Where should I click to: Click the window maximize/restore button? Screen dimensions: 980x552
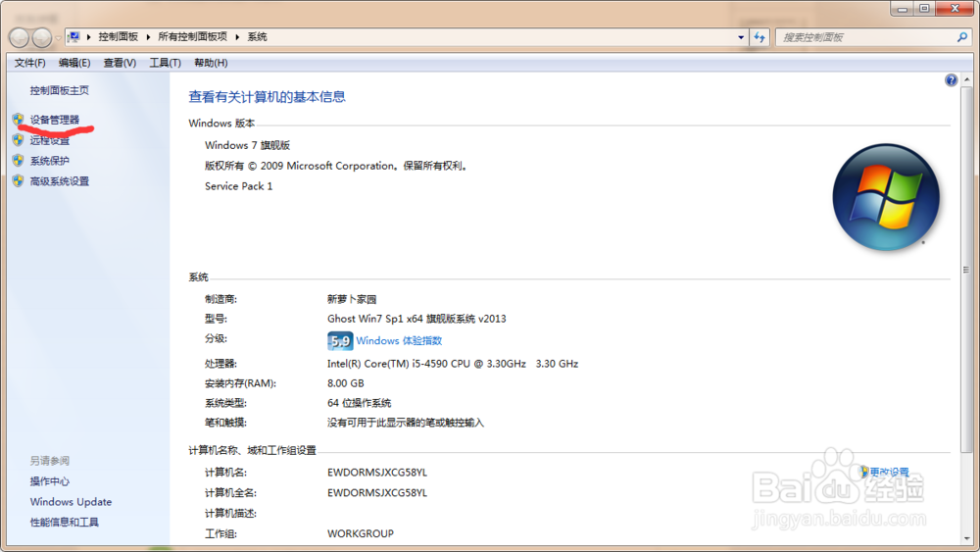[924, 8]
